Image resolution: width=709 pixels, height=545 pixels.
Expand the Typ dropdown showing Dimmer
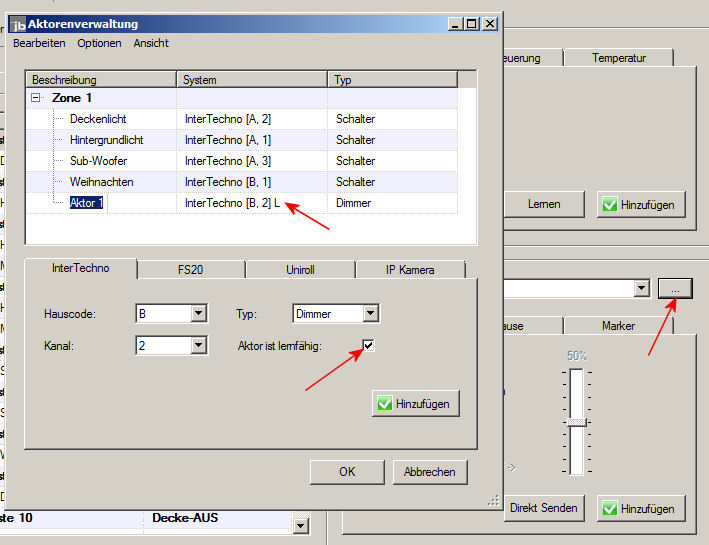pos(370,314)
